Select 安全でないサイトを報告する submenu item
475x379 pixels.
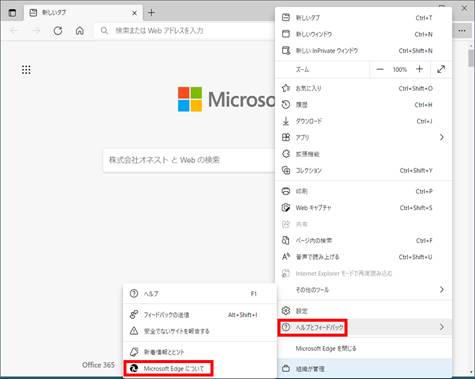pos(199,331)
